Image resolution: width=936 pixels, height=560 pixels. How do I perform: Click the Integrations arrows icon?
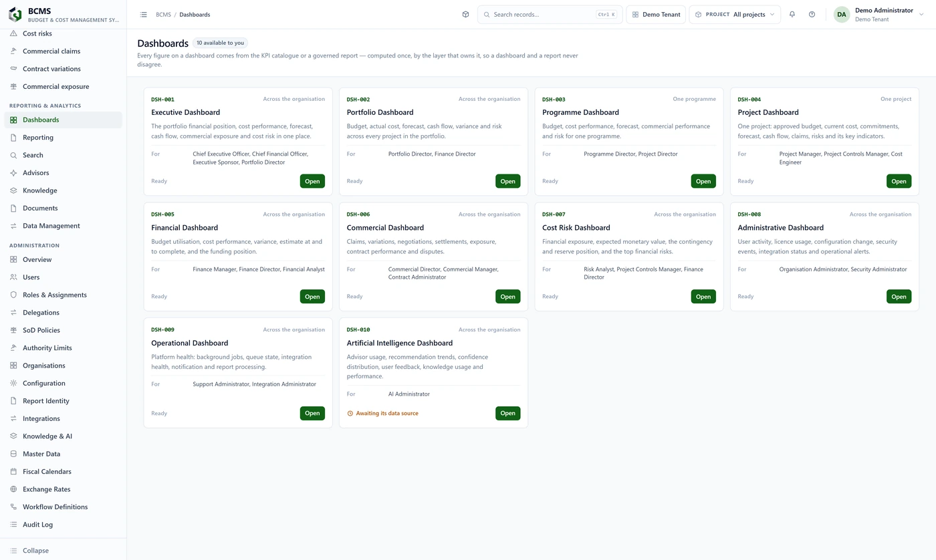(x=13, y=418)
